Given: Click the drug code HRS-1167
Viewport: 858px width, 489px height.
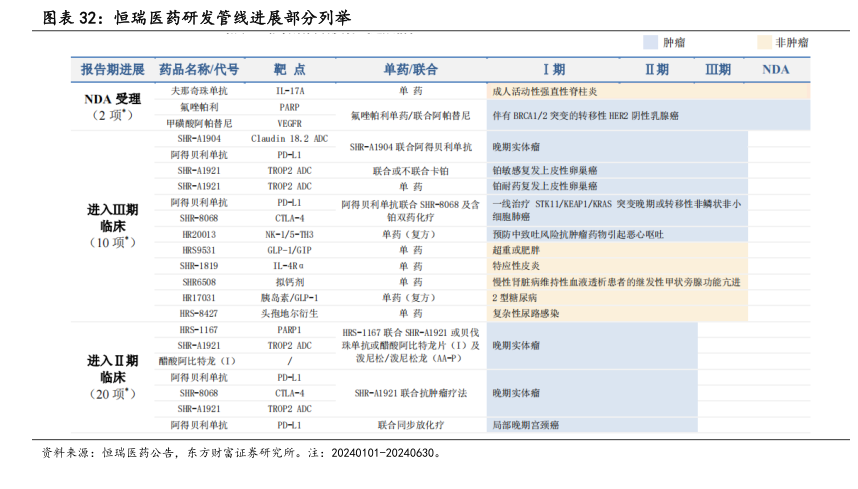Looking at the screenshot, I should click(x=199, y=330).
